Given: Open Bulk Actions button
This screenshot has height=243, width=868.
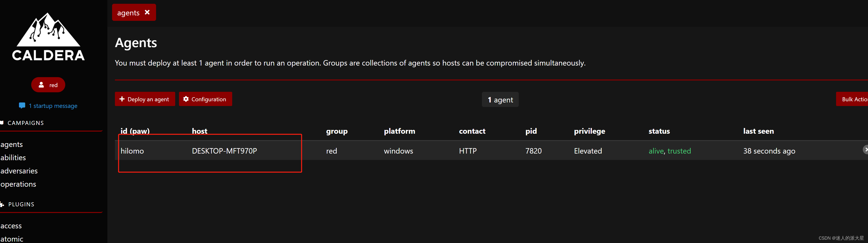Looking at the screenshot, I should 852,99.
